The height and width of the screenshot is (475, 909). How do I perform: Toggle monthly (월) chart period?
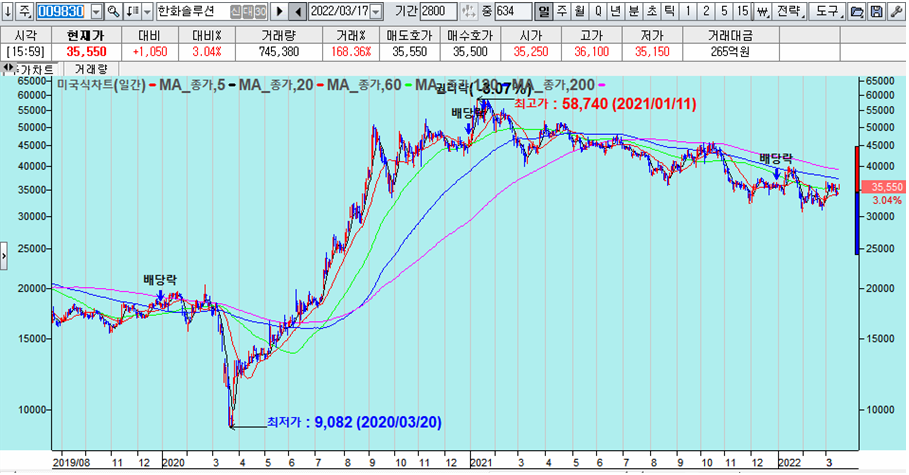[x=580, y=11]
